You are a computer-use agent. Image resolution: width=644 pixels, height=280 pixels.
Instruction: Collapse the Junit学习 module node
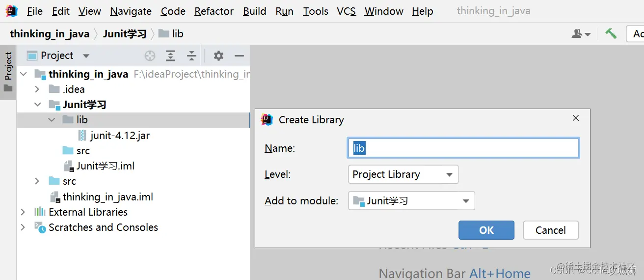click(x=37, y=105)
